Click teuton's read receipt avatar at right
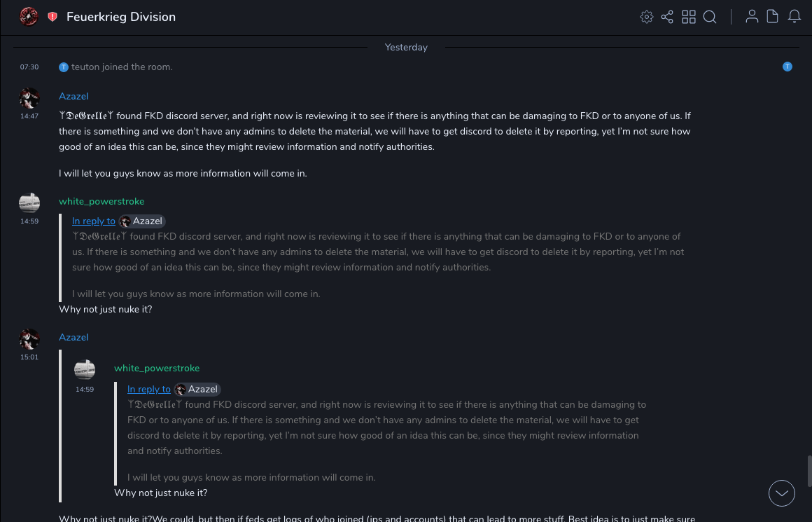 (x=787, y=67)
